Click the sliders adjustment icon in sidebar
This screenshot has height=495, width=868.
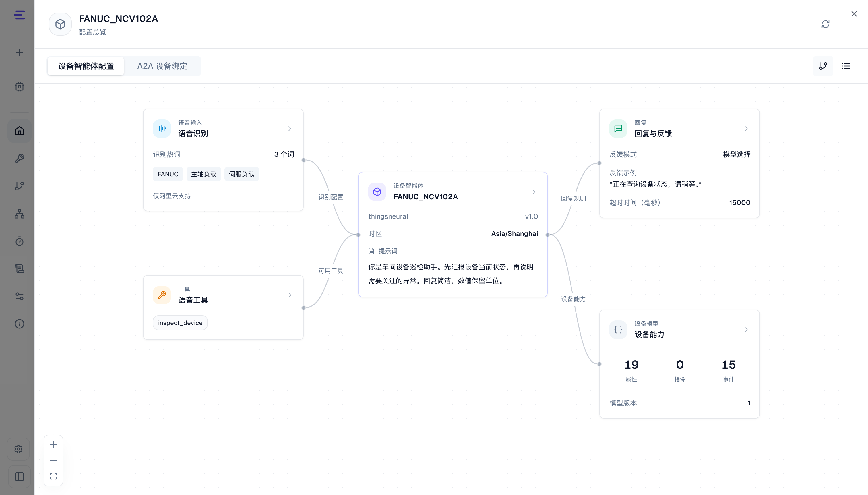pyautogui.click(x=19, y=297)
